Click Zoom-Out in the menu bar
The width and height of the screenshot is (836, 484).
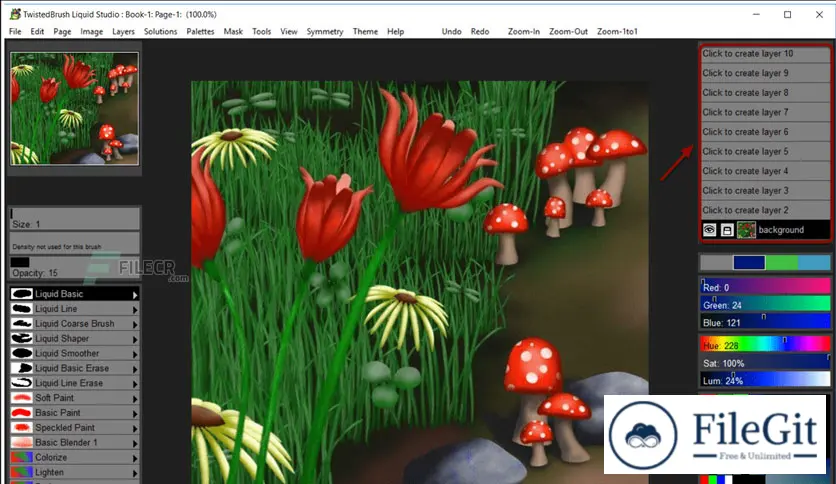pyautogui.click(x=568, y=31)
